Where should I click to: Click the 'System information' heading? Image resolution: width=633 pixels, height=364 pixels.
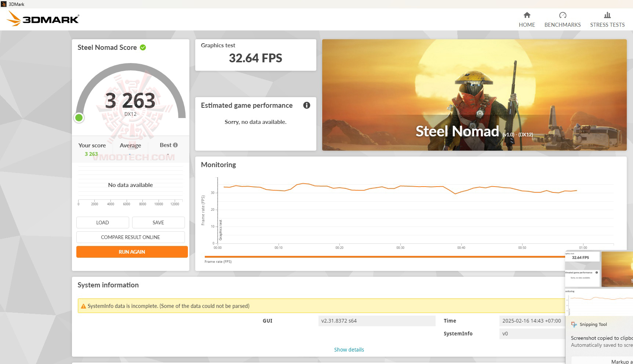[108, 285]
